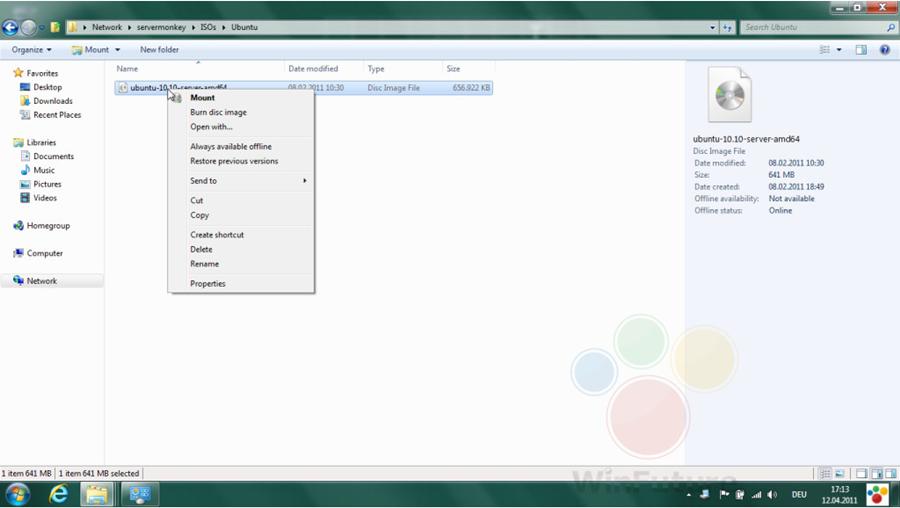Click the Mount toolbar button
Viewport: 900px width, 508px height.
[90, 50]
